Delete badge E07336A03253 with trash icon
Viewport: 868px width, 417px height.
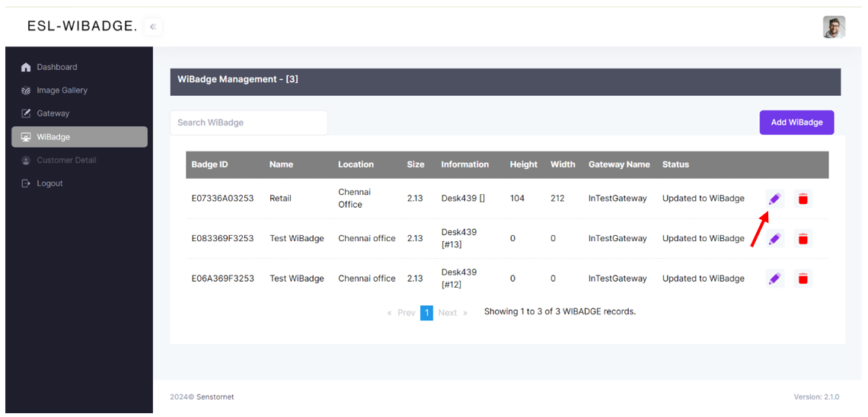pos(803,199)
